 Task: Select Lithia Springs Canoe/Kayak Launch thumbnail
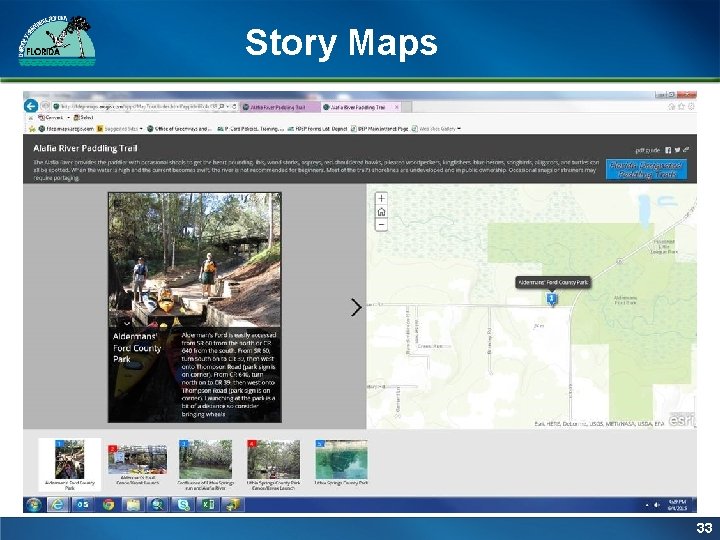tap(274, 465)
